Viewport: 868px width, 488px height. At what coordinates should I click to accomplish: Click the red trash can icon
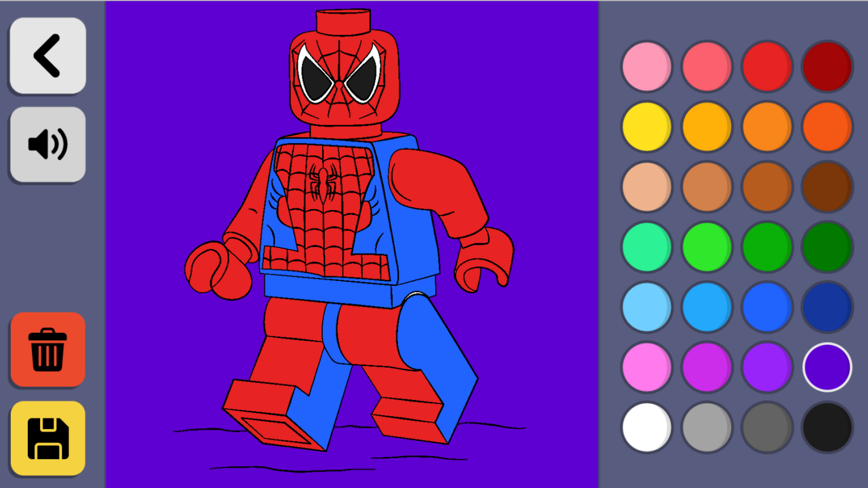tap(48, 350)
